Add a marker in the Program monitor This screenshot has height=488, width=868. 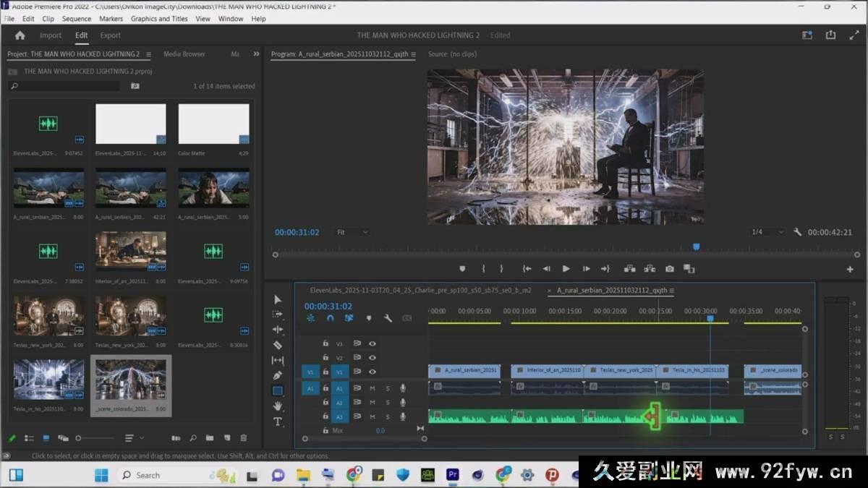pyautogui.click(x=462, y=269)
